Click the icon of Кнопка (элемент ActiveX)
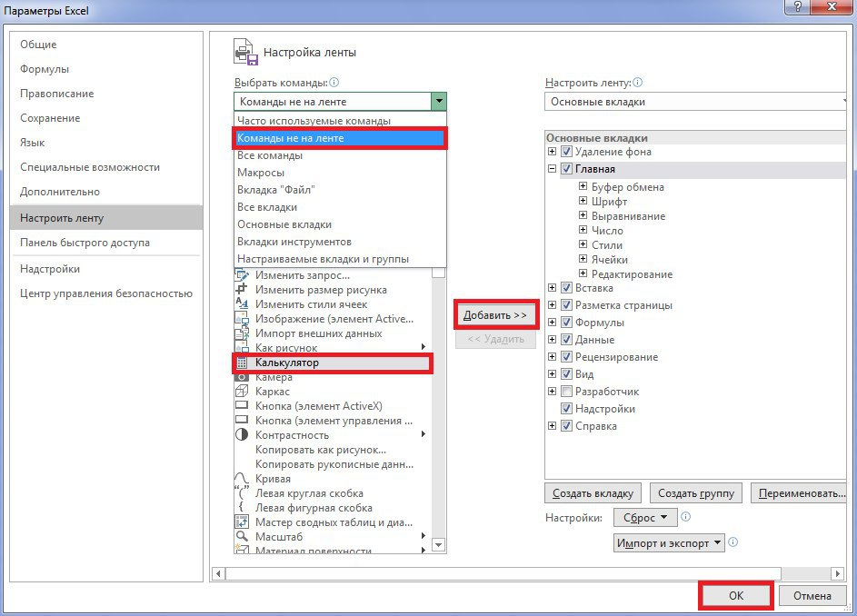 click(242, 405)
